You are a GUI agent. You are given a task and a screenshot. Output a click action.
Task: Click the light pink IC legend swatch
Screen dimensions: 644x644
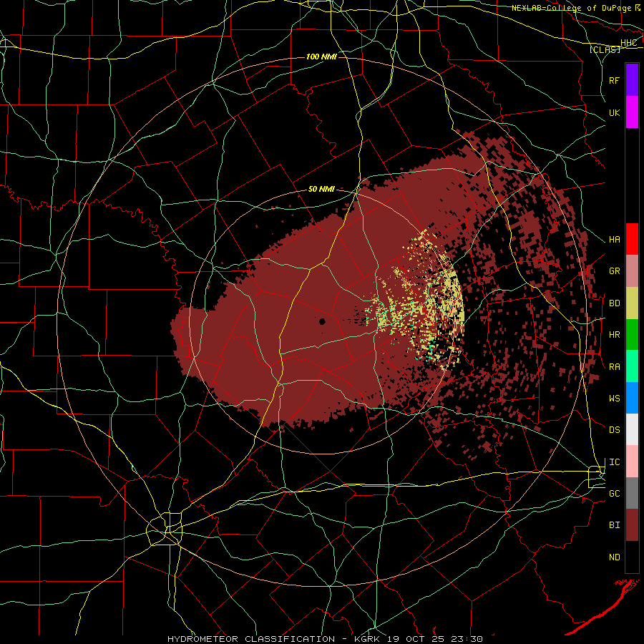[632, 462]
